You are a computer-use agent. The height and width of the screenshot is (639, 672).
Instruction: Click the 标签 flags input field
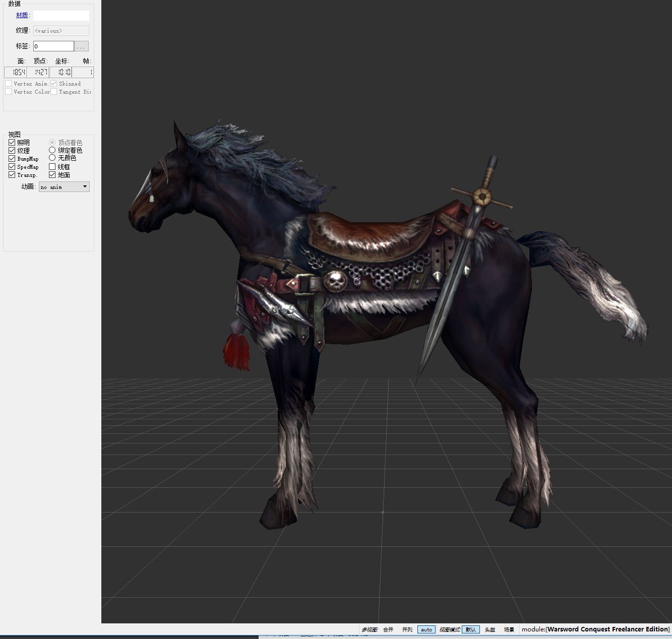coord(53,46)
